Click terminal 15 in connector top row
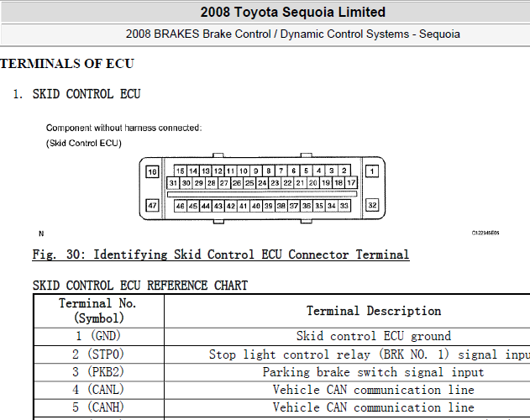This screenshot has width=530, height=420. click(x=180, y=171)
